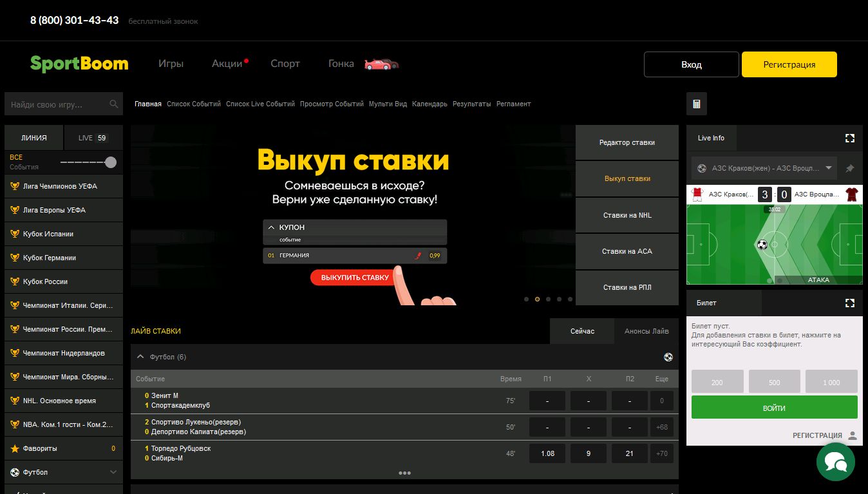This screenshot has height=494, width=868.
Task: Click trophy icon for Лига Чемпионов УЕФА
Action: (x=14, y=186)
